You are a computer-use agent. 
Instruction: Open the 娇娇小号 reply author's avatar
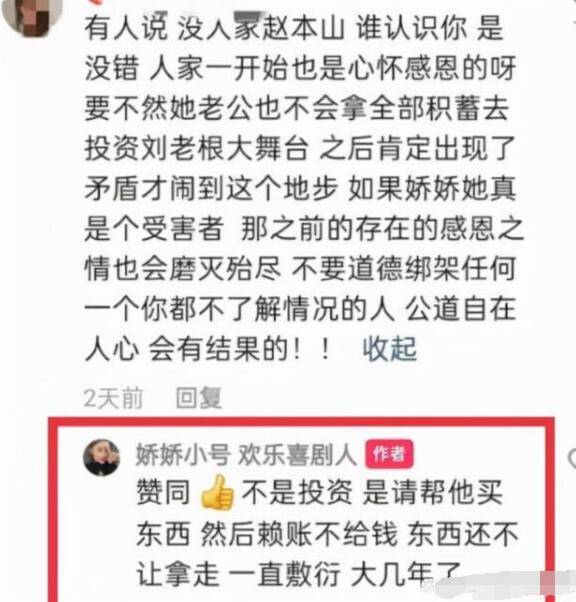(x=102, y=458)
